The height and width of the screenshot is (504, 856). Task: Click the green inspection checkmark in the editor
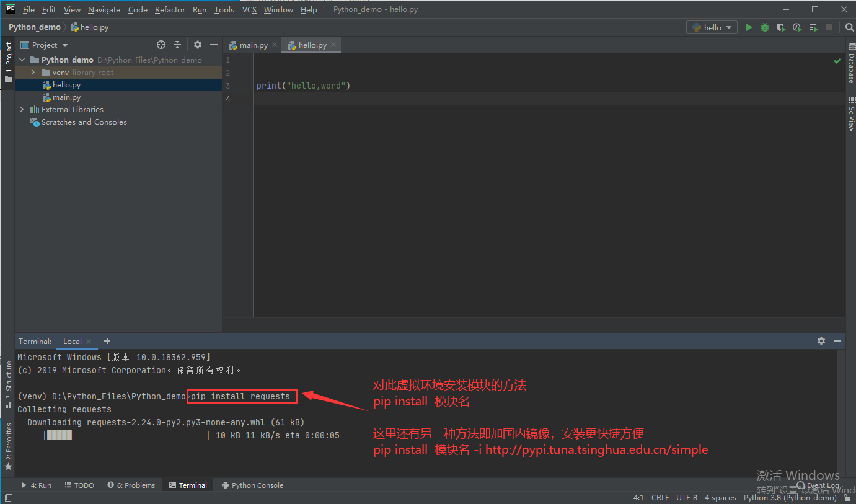click(837, 61)
